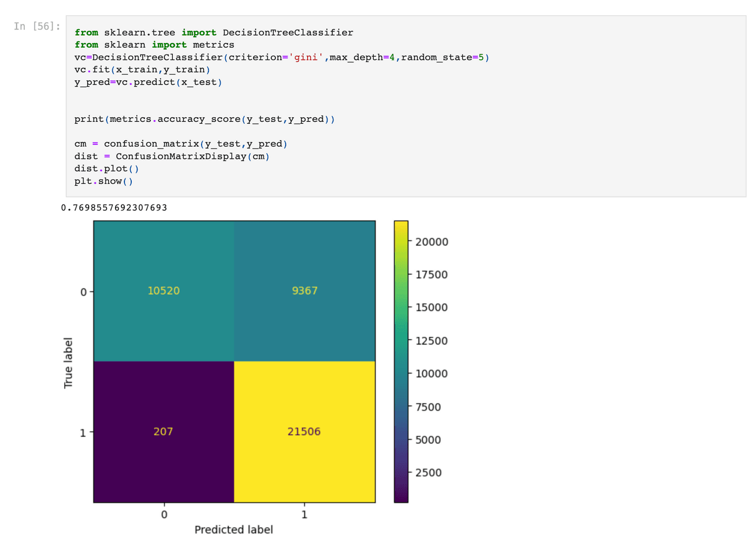Click the 'True label' axis title
Image resolution: width=756 pixels, height=543 pixels.
tap(68, 363)
